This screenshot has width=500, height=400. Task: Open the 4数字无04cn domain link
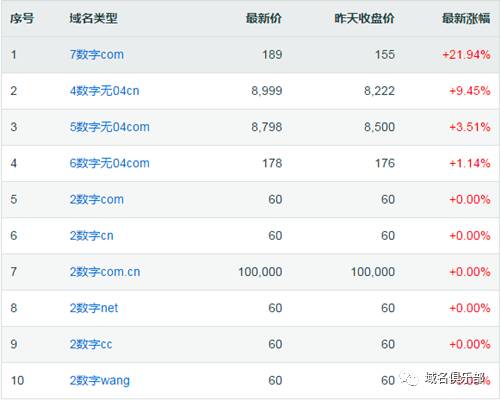(104, 91)
